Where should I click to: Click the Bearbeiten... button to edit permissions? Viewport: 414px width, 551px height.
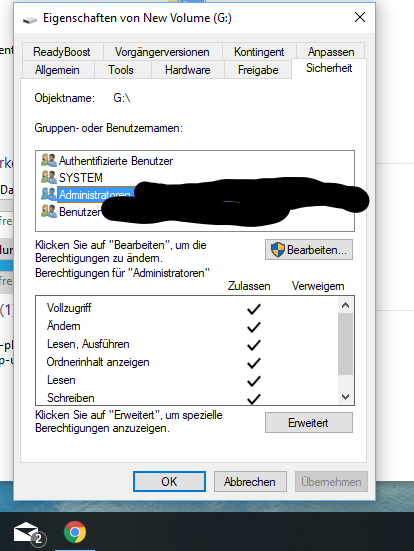(x=309, y=250)
